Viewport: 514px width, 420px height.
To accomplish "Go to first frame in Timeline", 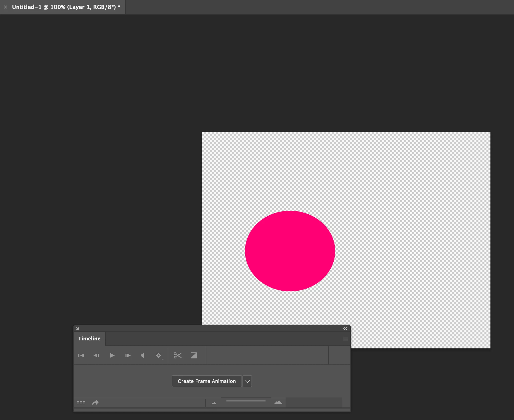I will (81, 355).
